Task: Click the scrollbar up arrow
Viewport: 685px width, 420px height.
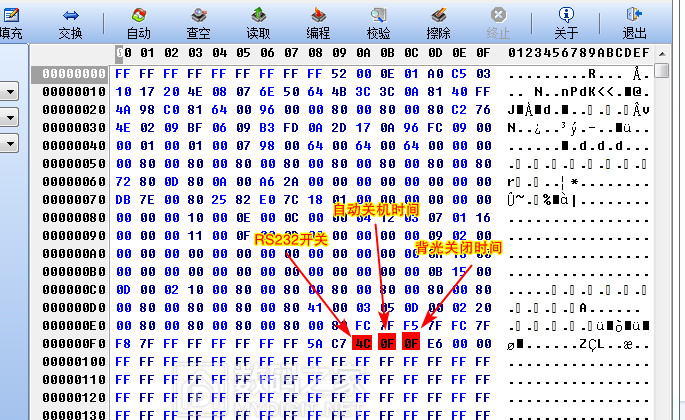Action: click(x=663, y=72)
